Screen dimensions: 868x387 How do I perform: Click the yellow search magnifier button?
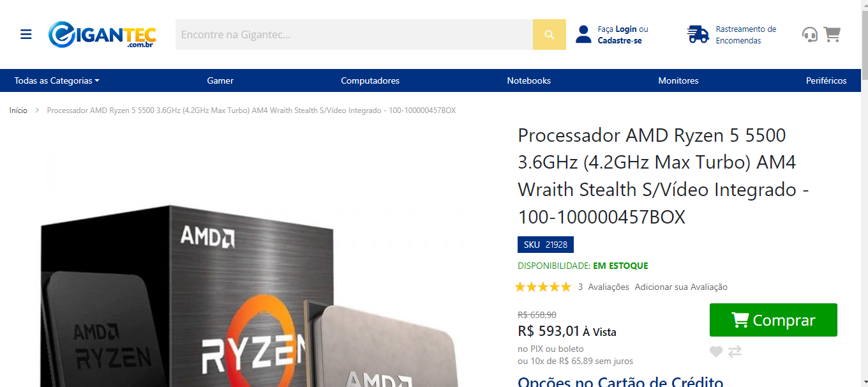tap(550, 34)
